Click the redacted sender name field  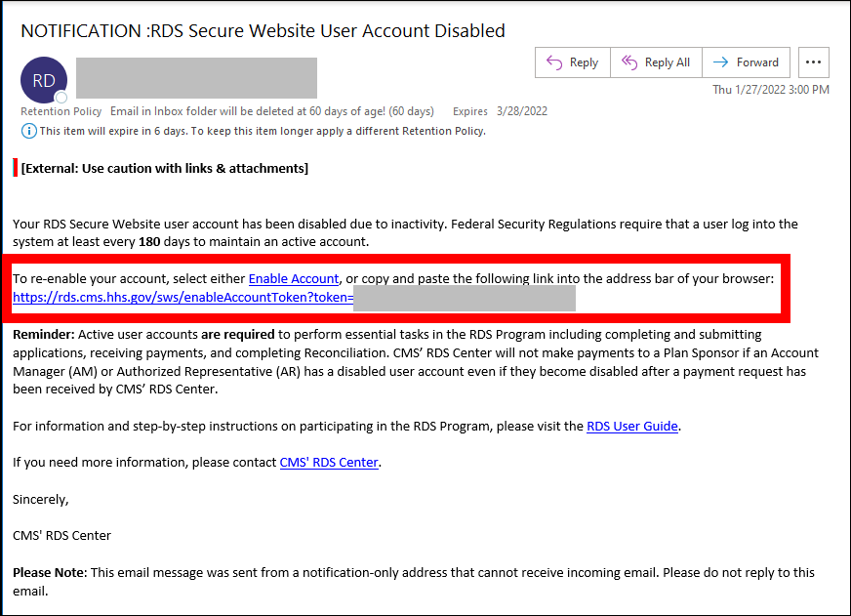click(196, 78)
